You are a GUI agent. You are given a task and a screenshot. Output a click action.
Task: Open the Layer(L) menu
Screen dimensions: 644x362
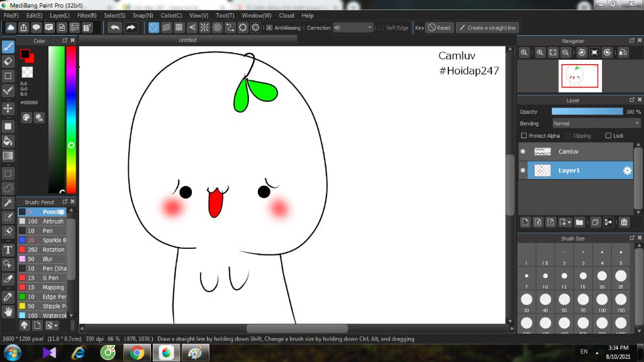[60, 16]
